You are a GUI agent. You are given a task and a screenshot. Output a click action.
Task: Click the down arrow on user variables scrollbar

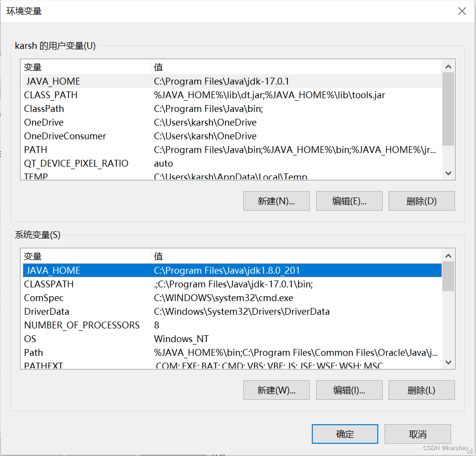click(x=448, y=173)
